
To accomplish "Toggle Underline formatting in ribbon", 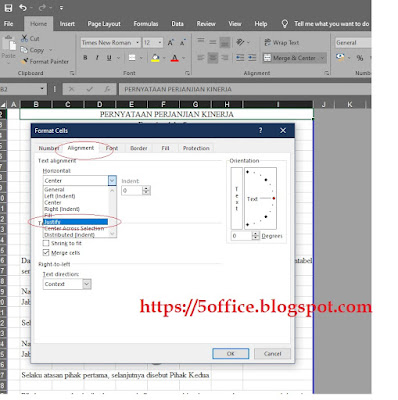I will (109, 58).
